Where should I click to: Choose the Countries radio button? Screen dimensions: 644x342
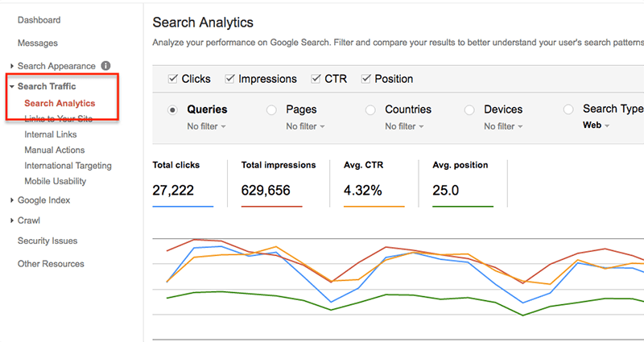coord(370,109)
